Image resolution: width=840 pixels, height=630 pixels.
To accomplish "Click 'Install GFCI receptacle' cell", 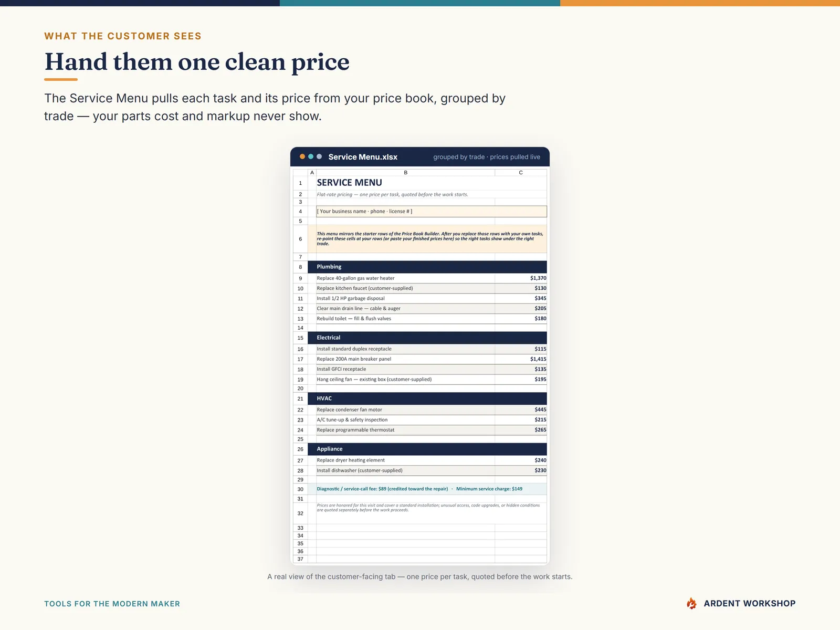I will coord(405,369).
